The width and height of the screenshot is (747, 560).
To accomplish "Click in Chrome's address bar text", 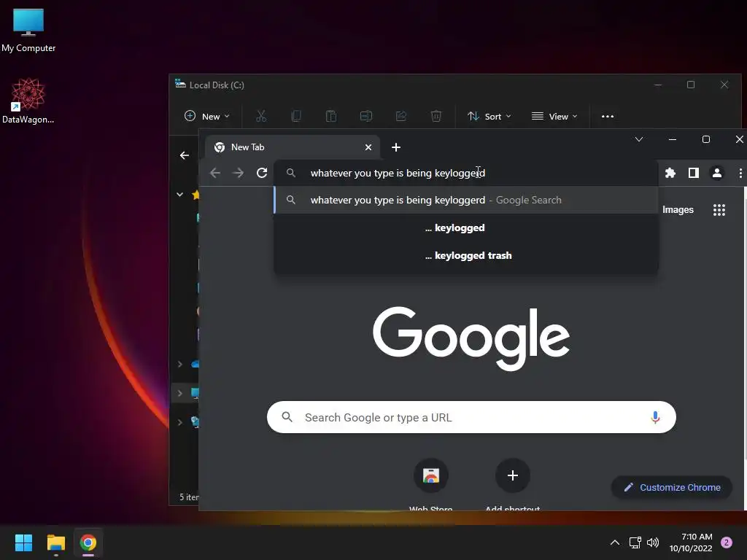I will pos(398,173).
